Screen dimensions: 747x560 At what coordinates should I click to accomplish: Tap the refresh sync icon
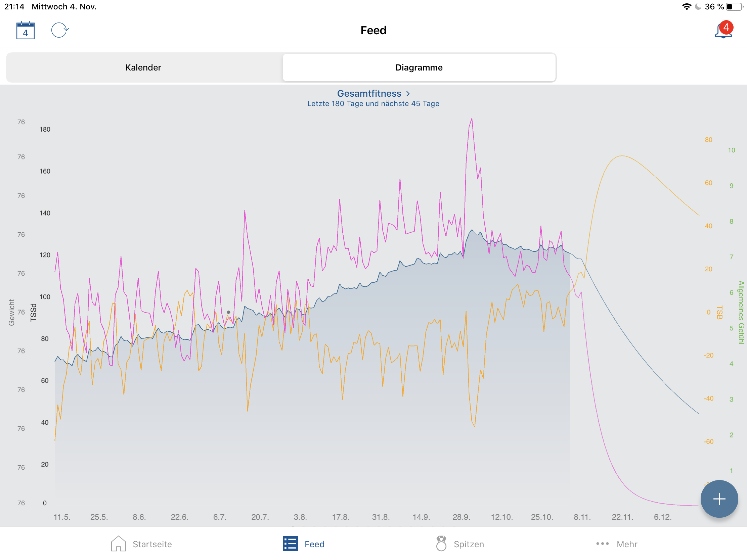tap(60, 30)
